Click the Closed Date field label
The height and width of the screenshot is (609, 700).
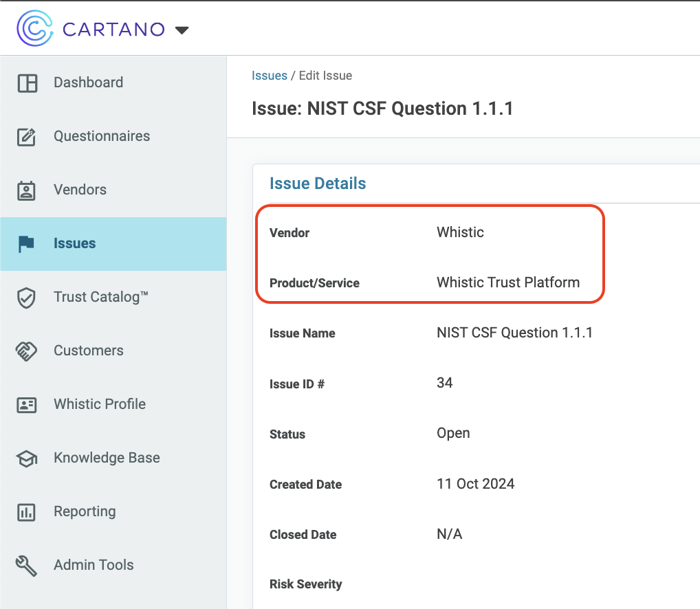click(x=303, y=535)
